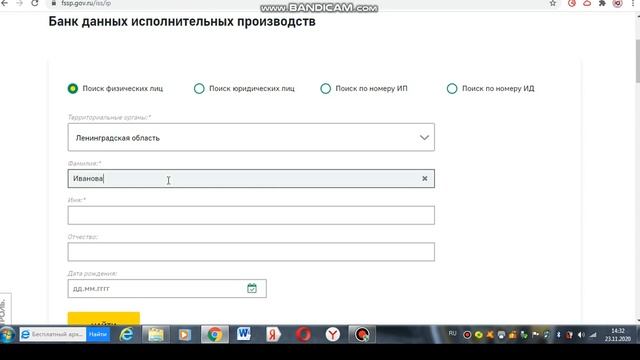Switch to Google Chrome in taskbar
Viewport: 640px width, 360px height.
pyautogui.click(x=215, y=335)
